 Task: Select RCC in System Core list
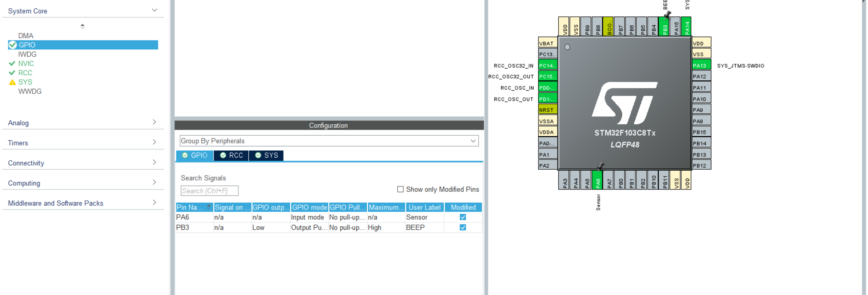tap(25, 73)
